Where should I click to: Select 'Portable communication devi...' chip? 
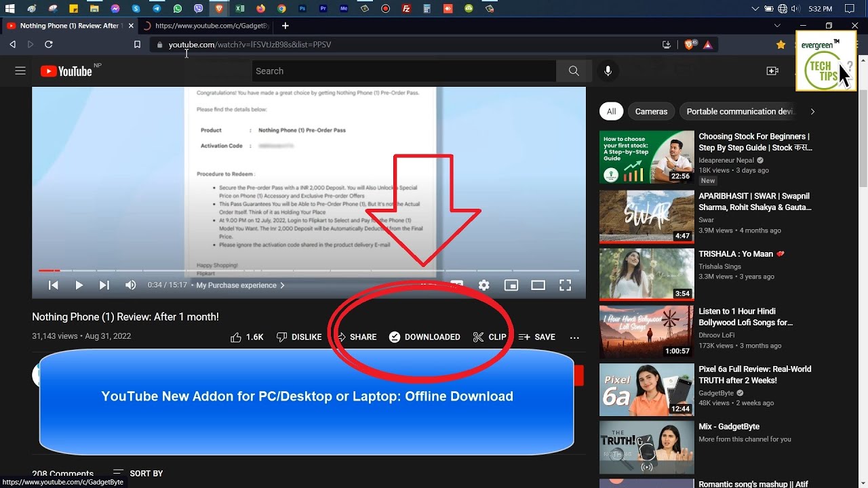click(738, 111)
